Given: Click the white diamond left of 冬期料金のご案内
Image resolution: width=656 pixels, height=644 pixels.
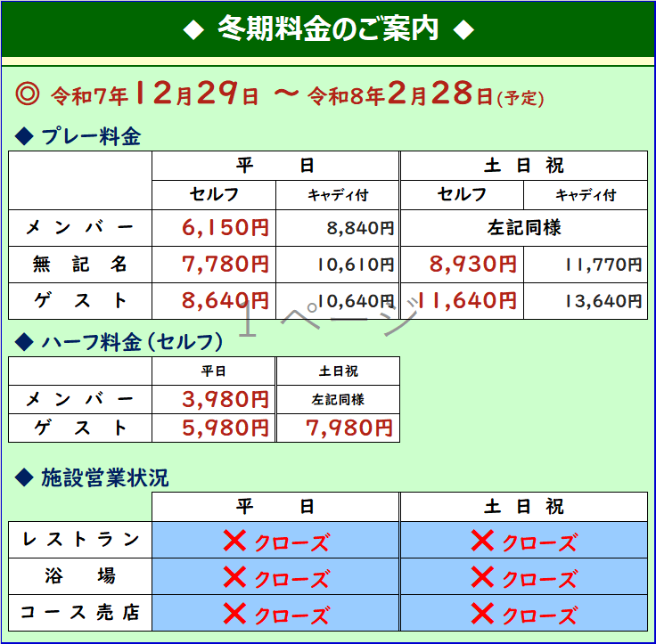Looking at the screenshot, I should click(193, 30).
